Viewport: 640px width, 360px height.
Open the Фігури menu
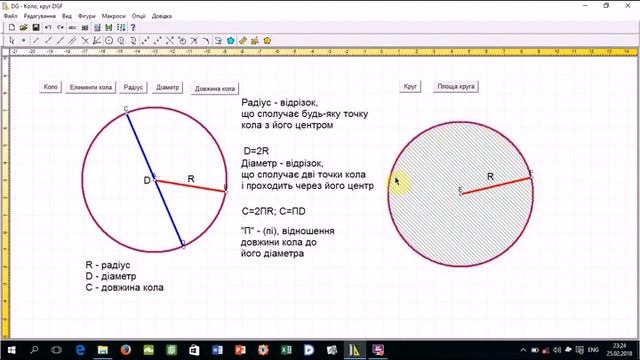[87, 16]
